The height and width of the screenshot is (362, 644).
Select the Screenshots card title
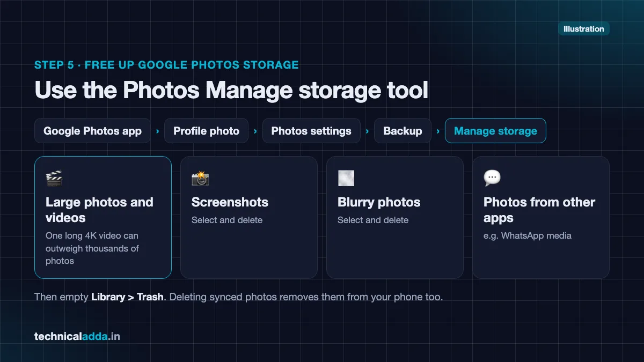(x=230, y=202)
